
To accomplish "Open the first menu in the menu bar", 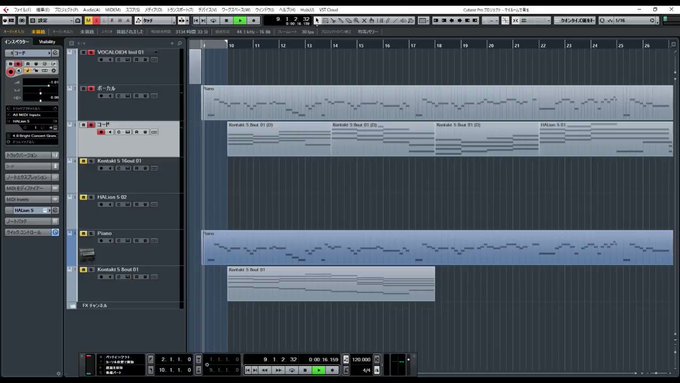I will 22,10.
